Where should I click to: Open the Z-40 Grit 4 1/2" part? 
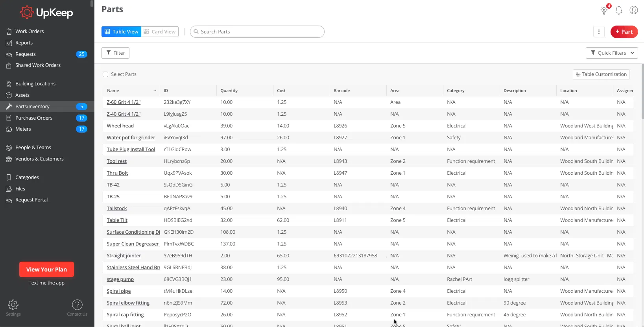pyautogui.click(x=124, y=114)
